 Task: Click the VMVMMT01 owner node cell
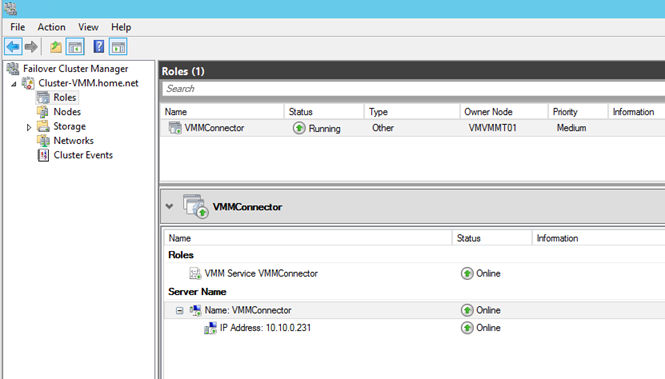click(492, 128)
